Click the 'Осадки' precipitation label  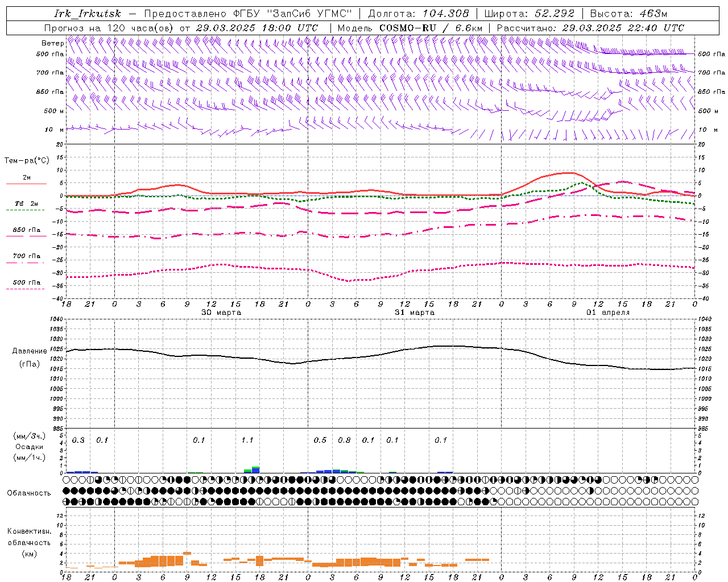coord(30,447)
